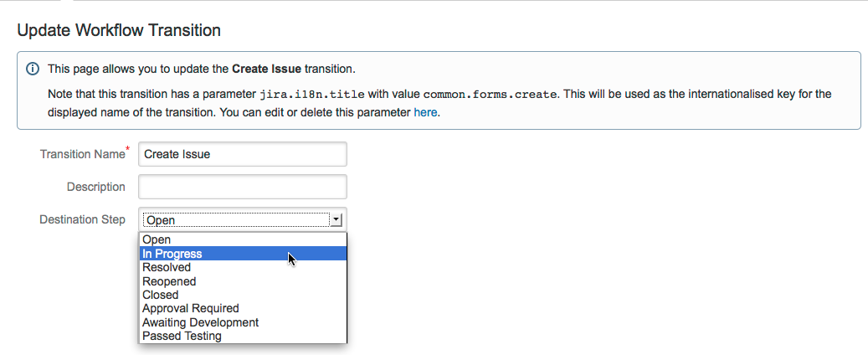Pick 'Passed Testing' as destination step
The width and height of the screenshot is (868, 355).
point(182,336)
